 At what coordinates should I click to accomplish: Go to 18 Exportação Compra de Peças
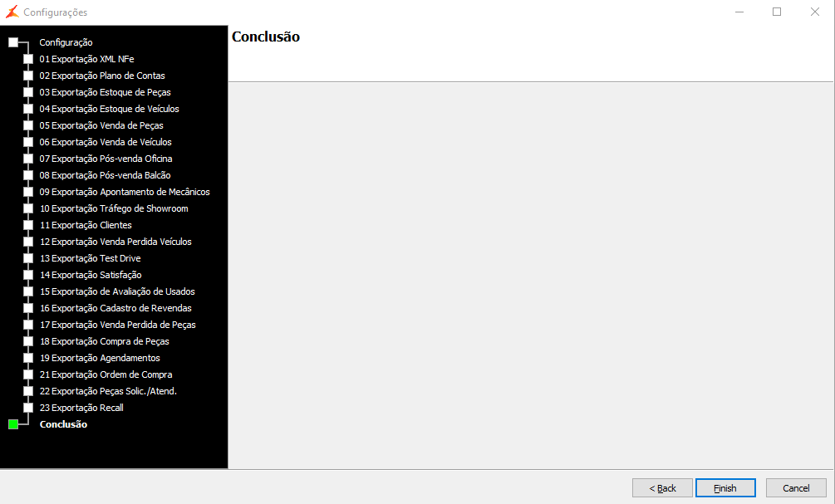coord(105,341)
